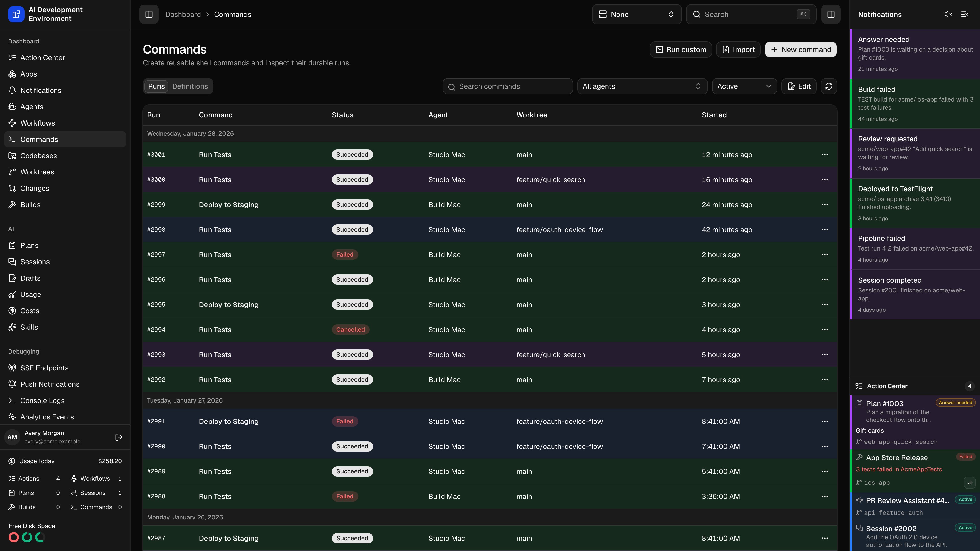
Task: Open the Answer needed notification
Action: [x=915, y=54]
